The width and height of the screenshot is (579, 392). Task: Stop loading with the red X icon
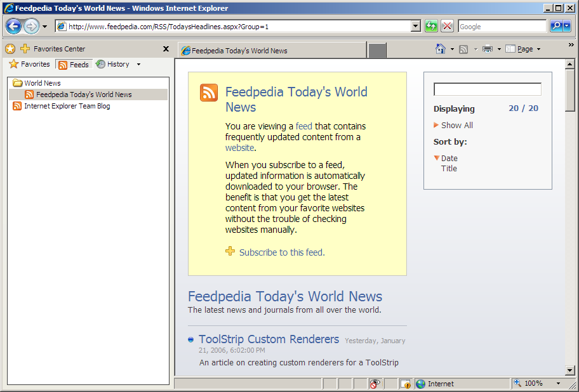pyautogui.click(x=447, y=26)
